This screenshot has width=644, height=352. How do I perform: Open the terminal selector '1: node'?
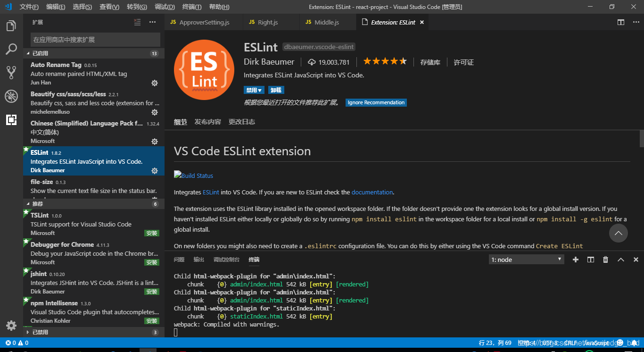point(527,260)
